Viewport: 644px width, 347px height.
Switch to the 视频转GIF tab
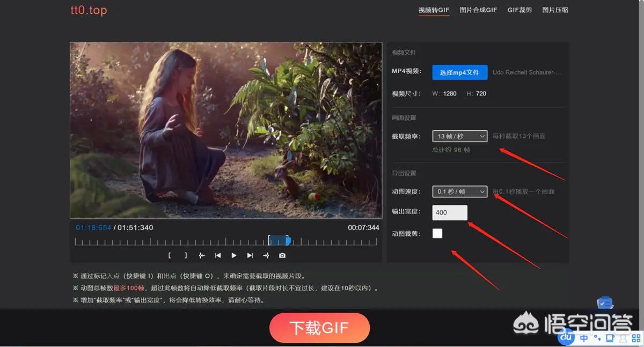[434, 10]
